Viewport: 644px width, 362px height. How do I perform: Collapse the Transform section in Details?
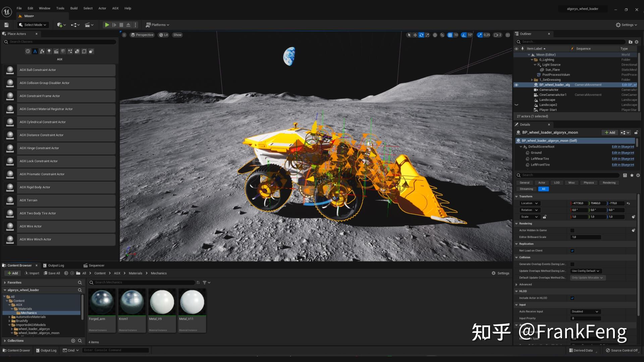tap(517, 196)
